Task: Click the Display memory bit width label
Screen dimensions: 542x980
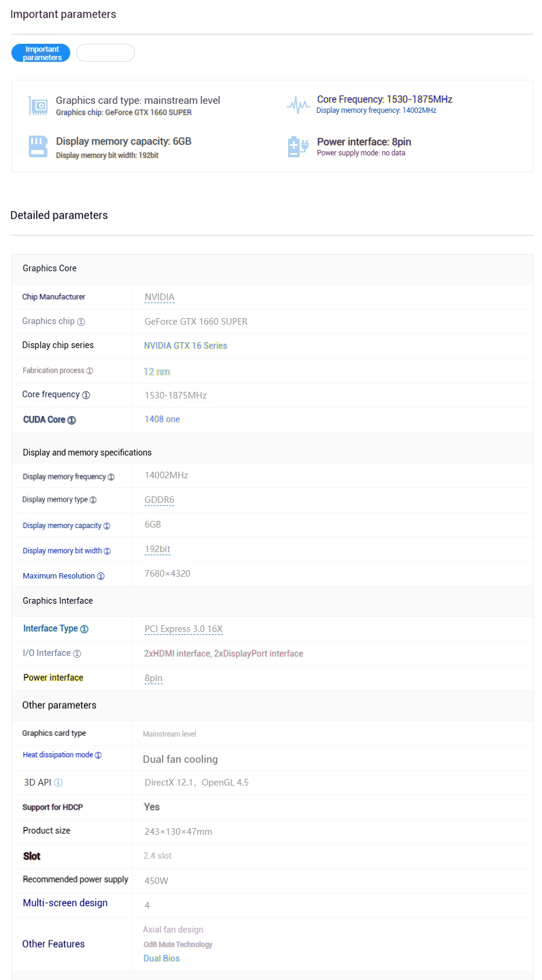Action: coord(62,551)
